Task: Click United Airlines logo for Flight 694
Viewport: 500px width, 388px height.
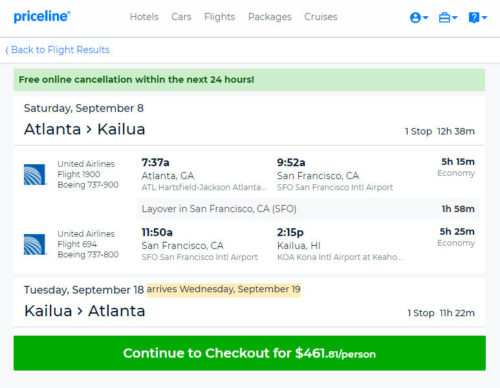Action: click(35, 244)
